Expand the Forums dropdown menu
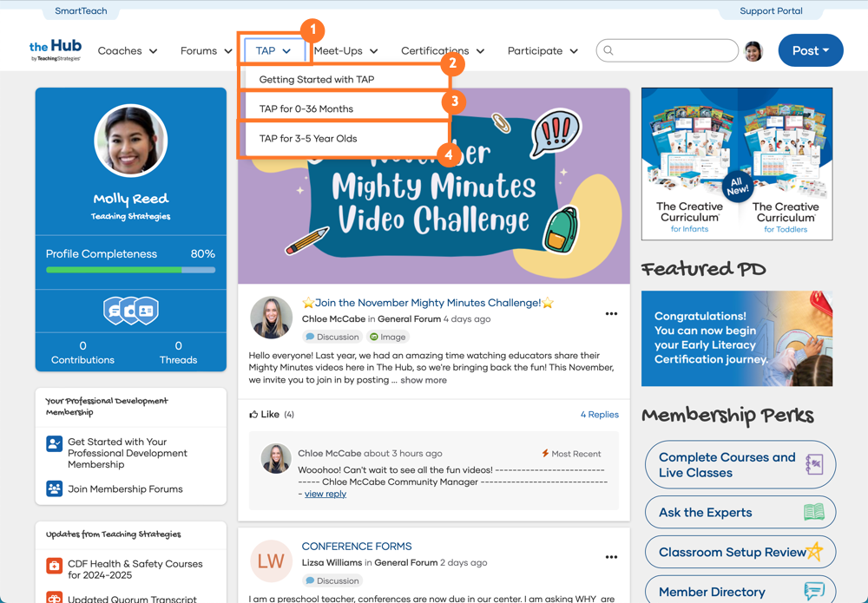Image resolution: width=868 pixels, height=603 pixels. (206, 51)
